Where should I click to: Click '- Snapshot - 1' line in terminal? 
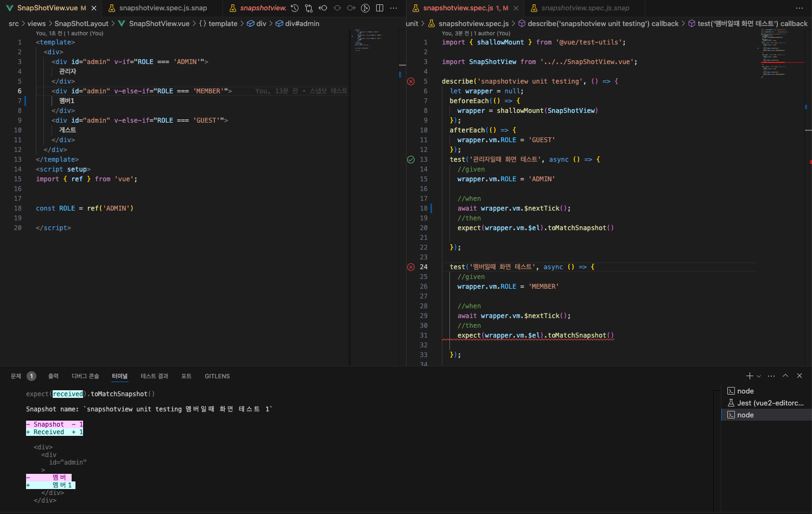tap(55, 424)
